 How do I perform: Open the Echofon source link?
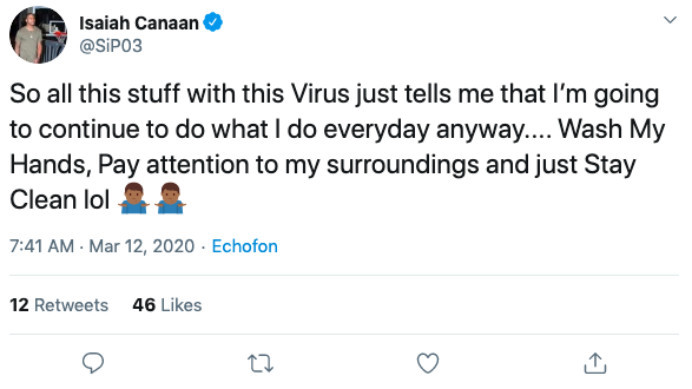coord(244,246)
